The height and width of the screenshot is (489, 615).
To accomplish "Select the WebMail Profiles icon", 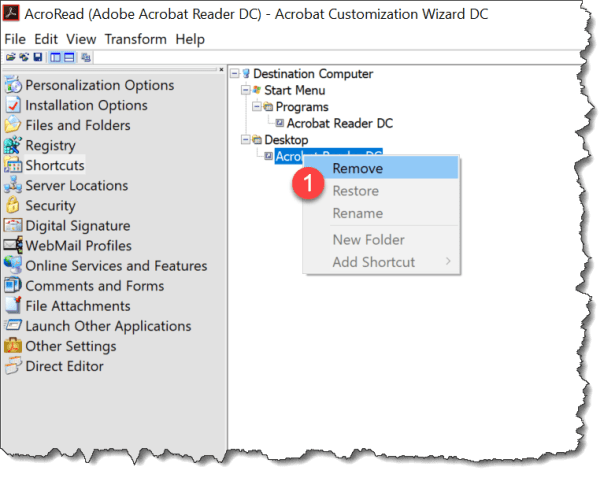I will (13, 245).
